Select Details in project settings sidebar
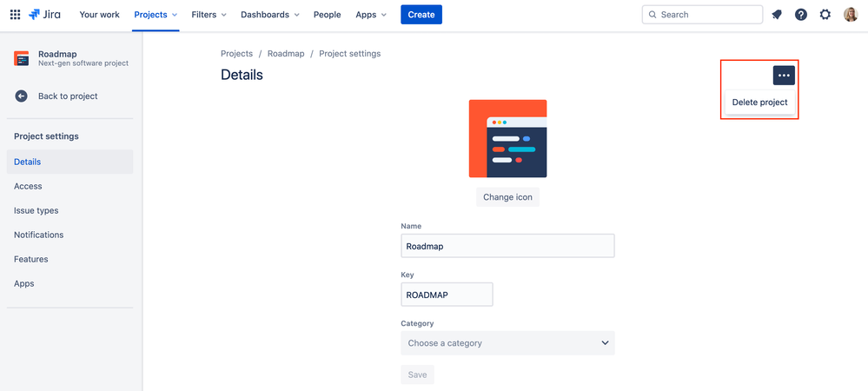The image size is (868, 391). pos(70,162)
